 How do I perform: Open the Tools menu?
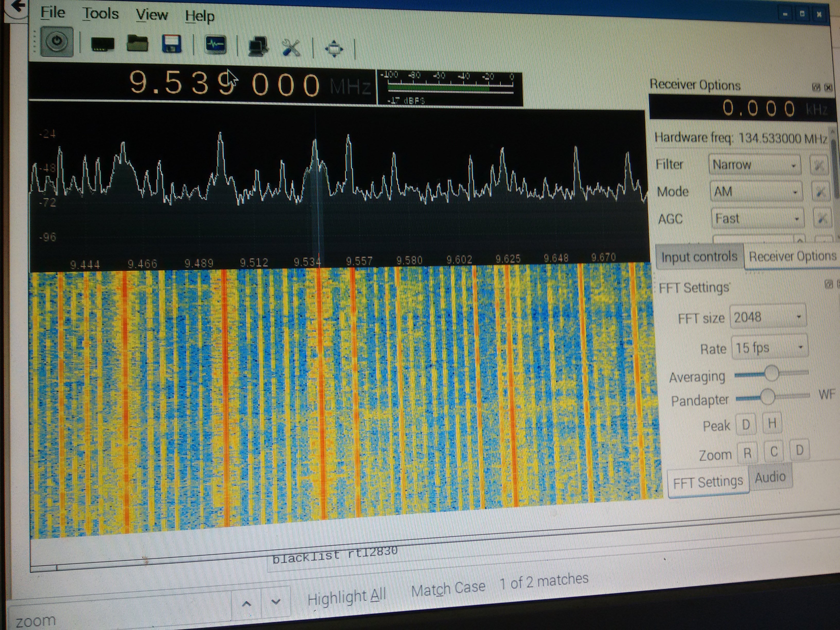click(x=101, y=14)
